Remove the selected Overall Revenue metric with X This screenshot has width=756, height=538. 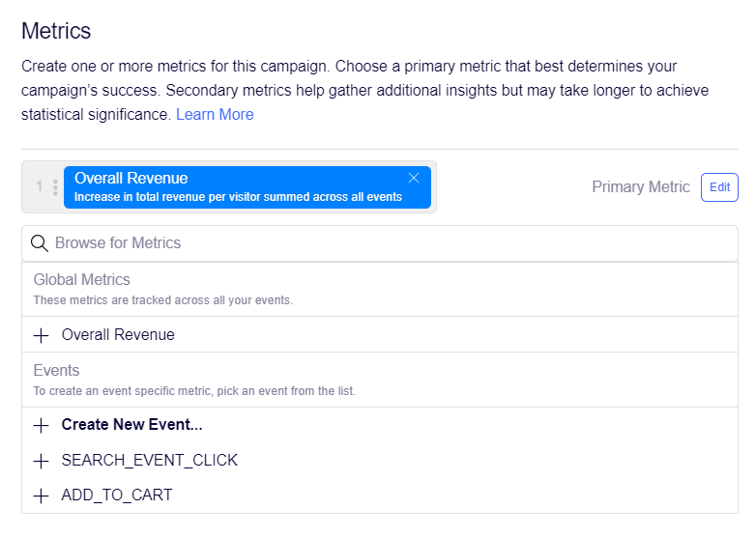pos(414,178)
